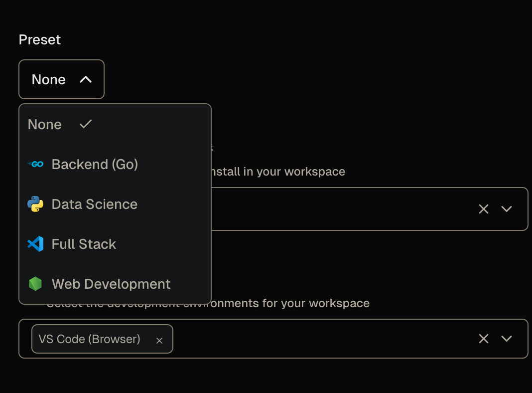This screenshot has height=393, width=532.
Task: Choose the Backend (Go) preset
Action: point(115,165)
